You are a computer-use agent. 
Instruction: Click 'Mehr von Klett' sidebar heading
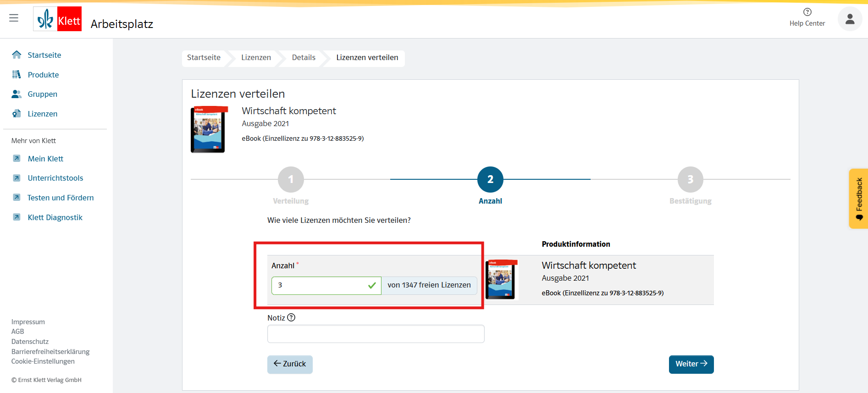pos(33,141)
